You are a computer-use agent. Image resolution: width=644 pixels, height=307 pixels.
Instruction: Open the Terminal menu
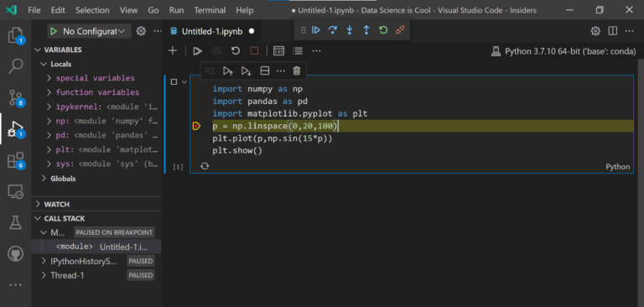click(210, 10)
